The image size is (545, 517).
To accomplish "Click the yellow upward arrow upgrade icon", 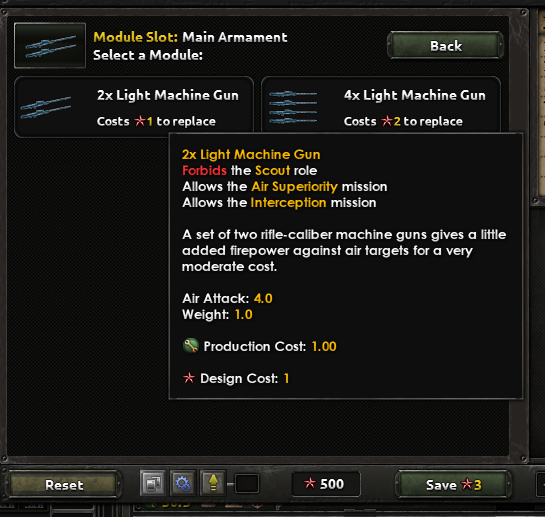I will (x=213, y=483).
